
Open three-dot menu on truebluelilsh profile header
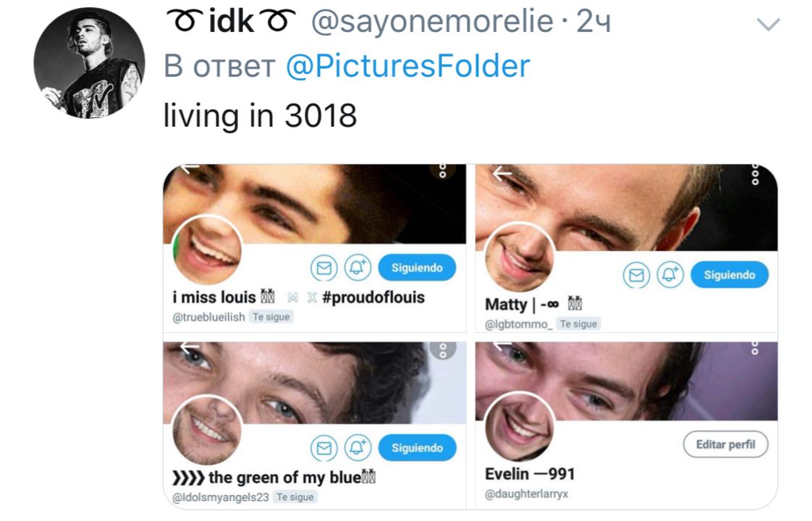443,171
